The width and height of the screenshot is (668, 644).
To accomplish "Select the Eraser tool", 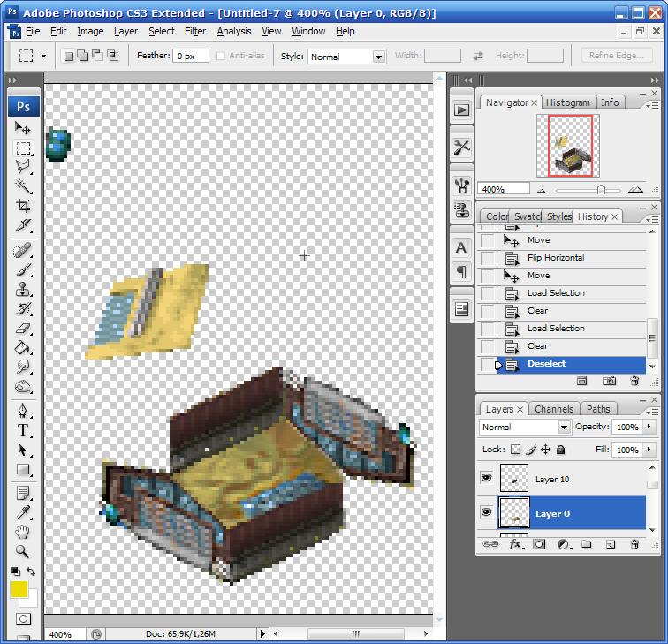I will (x=23, y=329).
